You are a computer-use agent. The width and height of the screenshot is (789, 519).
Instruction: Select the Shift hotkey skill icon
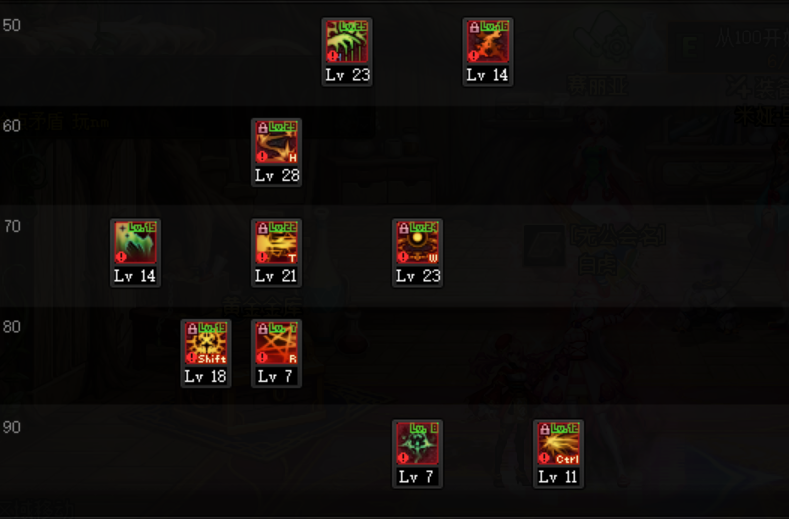coord(206,343)
